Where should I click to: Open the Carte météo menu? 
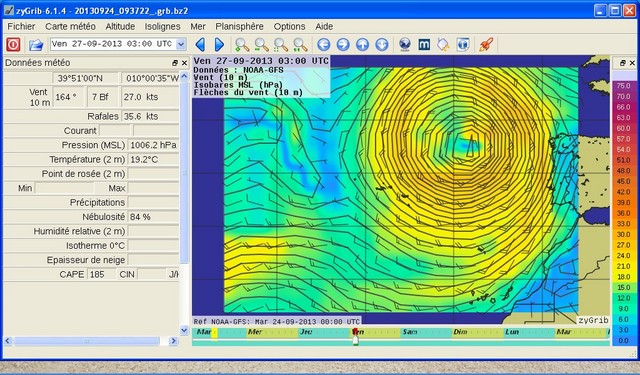(x=70, y=27)
